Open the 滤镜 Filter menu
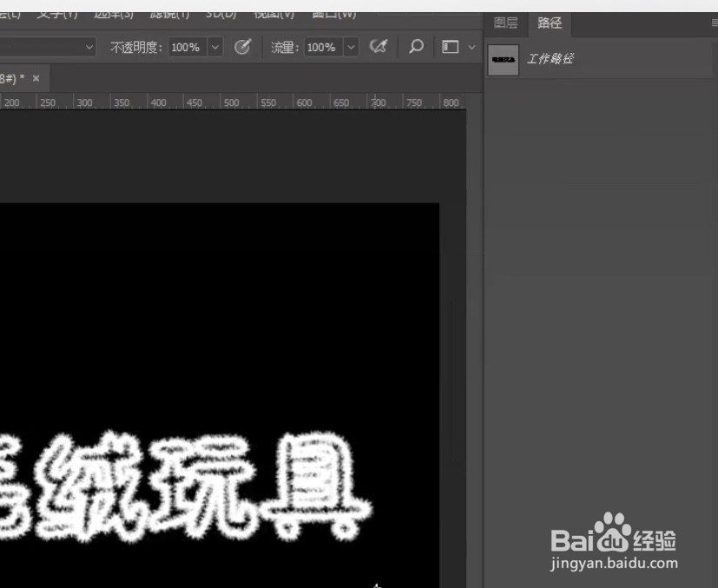Screen dimensions: 718x588 [168, 13]
